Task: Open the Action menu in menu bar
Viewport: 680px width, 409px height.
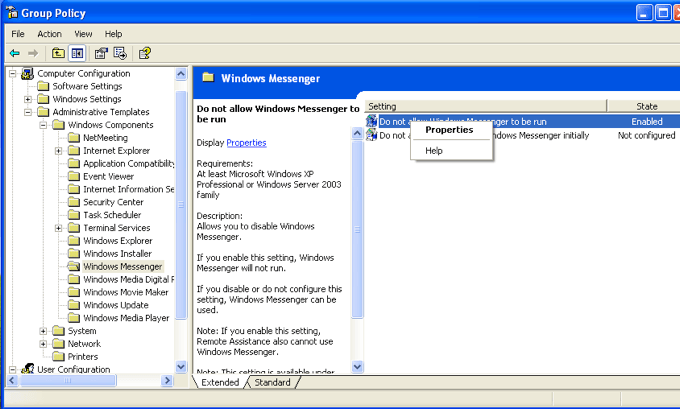Action: (x=49, y=34)
